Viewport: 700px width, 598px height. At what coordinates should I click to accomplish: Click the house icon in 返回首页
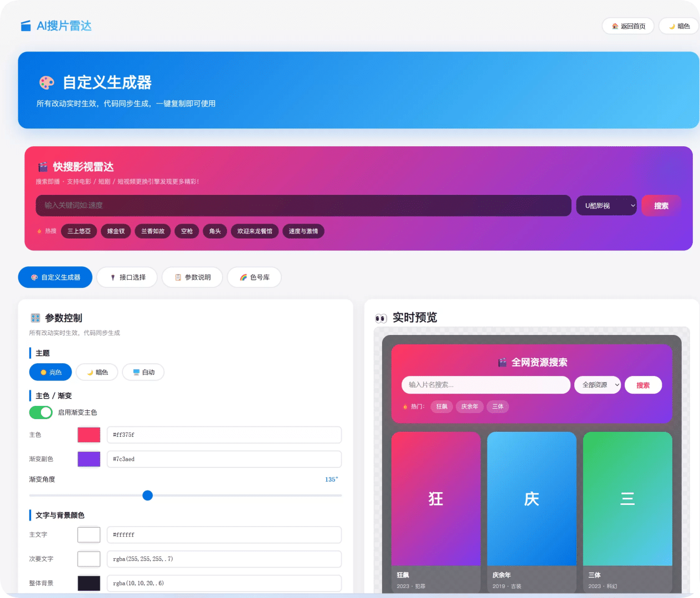pos(615,26)
